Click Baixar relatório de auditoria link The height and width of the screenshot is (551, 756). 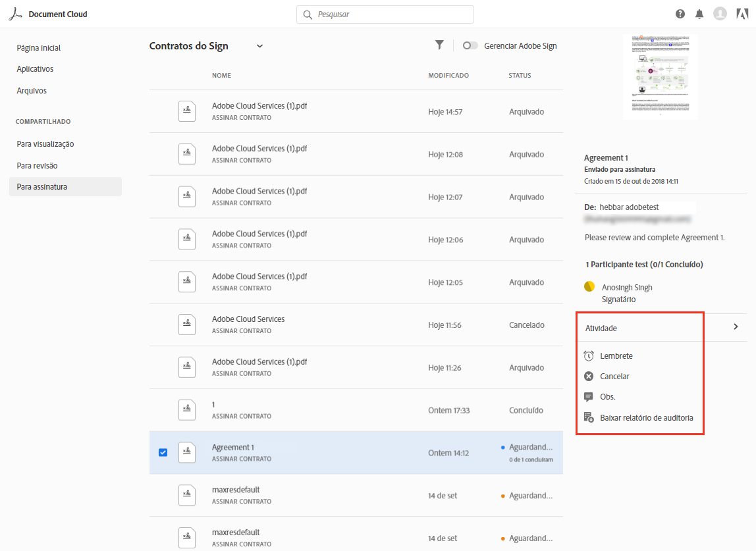(646, 417)
